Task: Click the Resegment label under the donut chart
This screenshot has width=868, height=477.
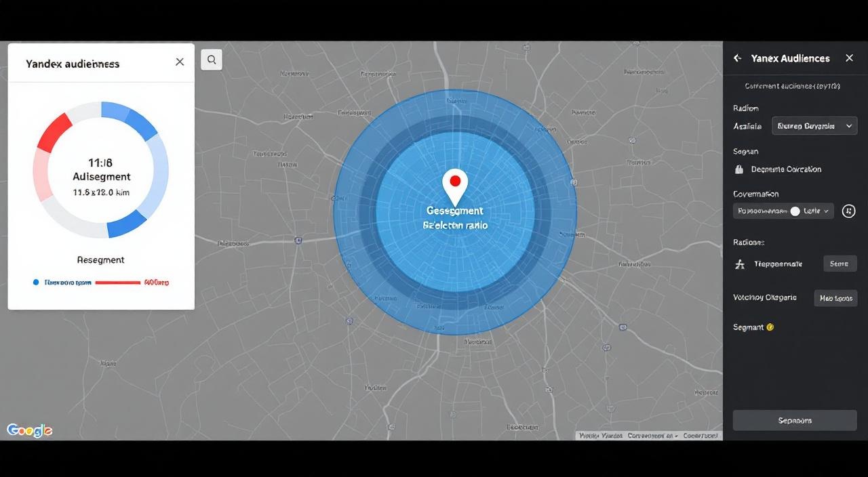Action: tap(100, 260)
